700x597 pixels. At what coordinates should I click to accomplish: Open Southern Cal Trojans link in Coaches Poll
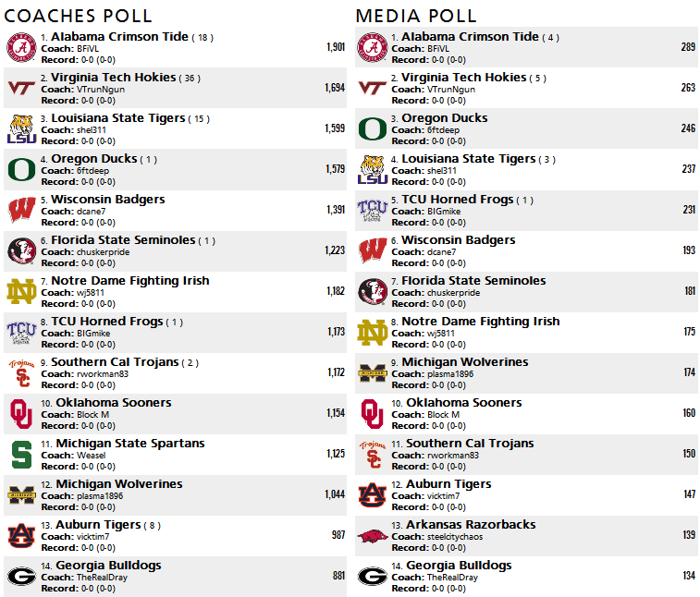115,362
